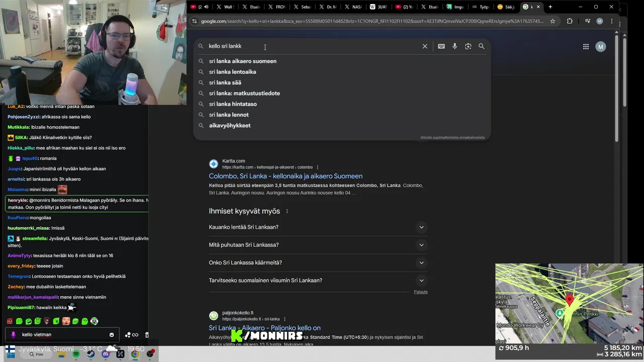Open the chat emoji picker
Image resolution: width=644 pixels, height=362 pixels.
coord(112,335)
